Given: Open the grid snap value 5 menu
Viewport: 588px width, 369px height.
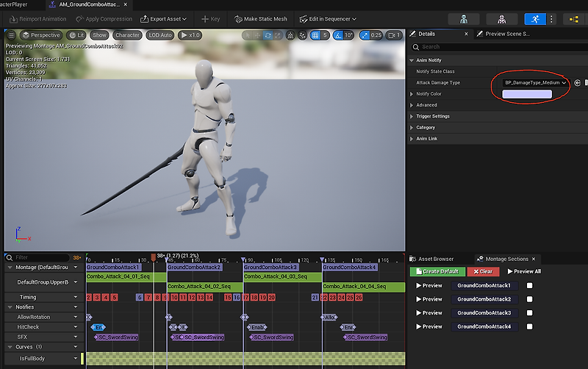Looking at the screenshot, I should tap(325, 35).
